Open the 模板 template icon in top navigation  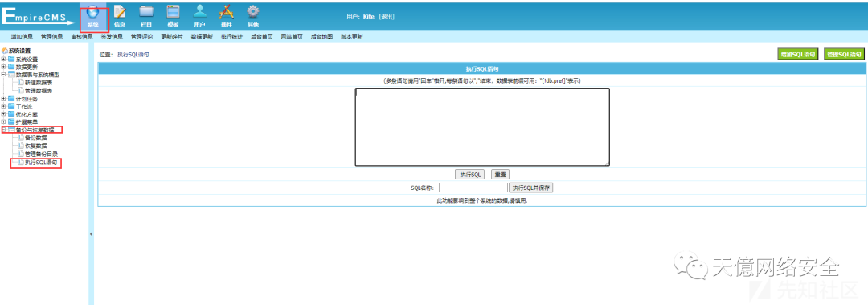tap(173, 11)
